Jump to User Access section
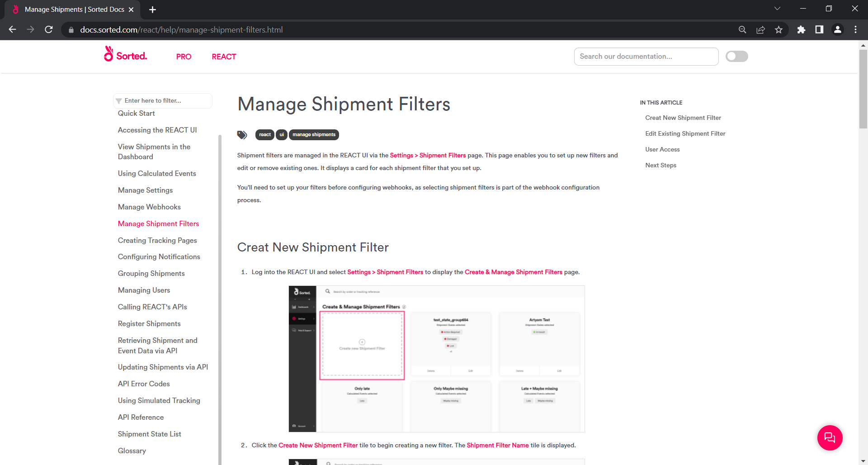Screen dimensions: 868x465 [662, 149]
